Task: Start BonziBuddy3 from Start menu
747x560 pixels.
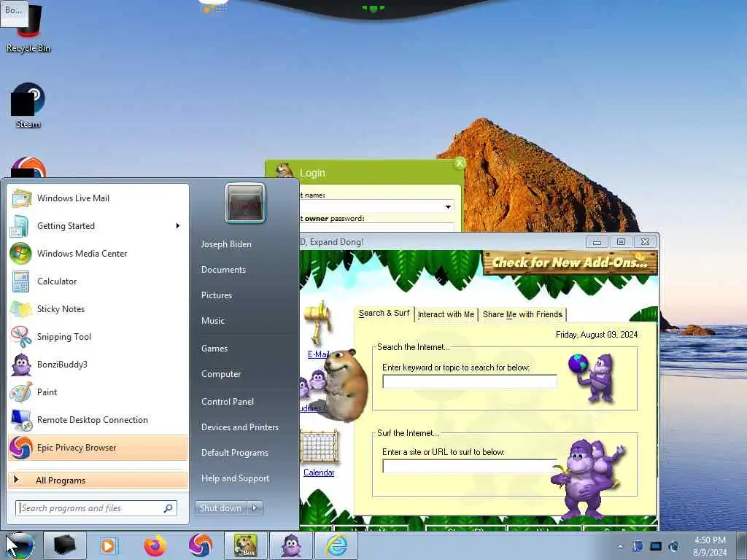Action: 98,365
